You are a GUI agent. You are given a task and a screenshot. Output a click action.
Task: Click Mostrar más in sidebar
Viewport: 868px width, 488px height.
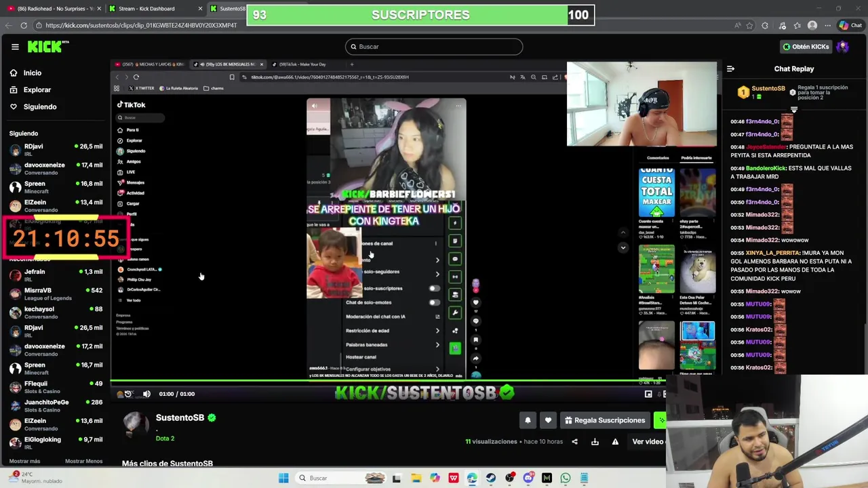click(24, 462)
